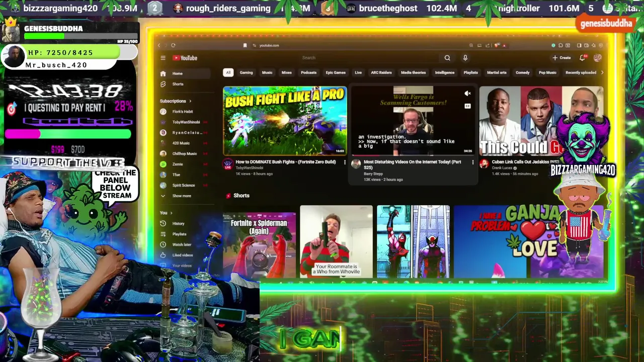
Task: Click the YouTube logo
Action: (x=186, y=58)
